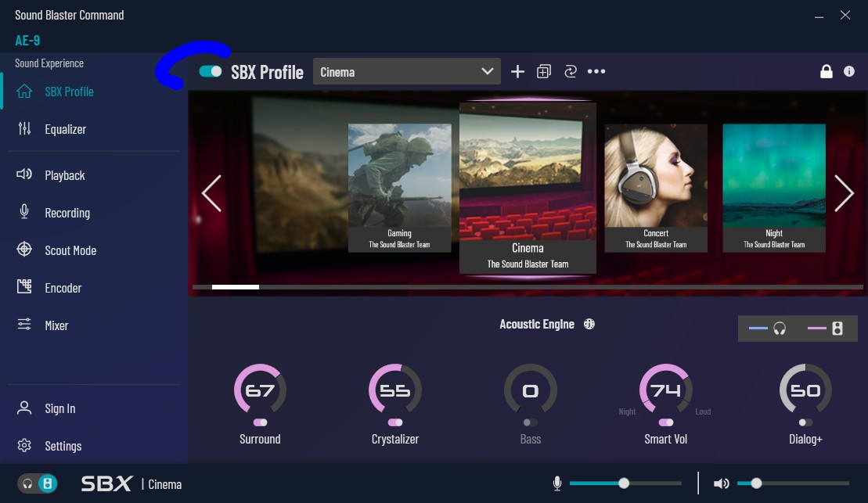This screenshot has height=503, width=868.
Task: Toggle the SBX Profile master switch
Action: coord(211,72)
